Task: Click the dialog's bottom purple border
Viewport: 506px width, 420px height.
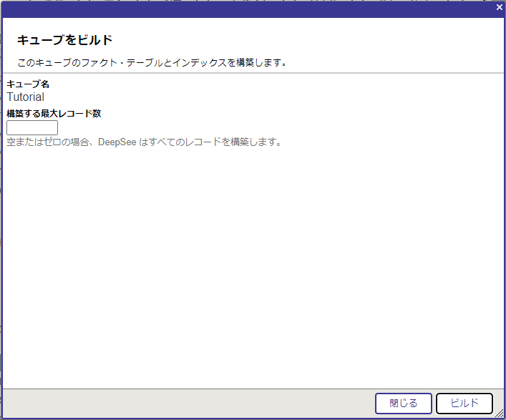Action: [x=250, y=418]
